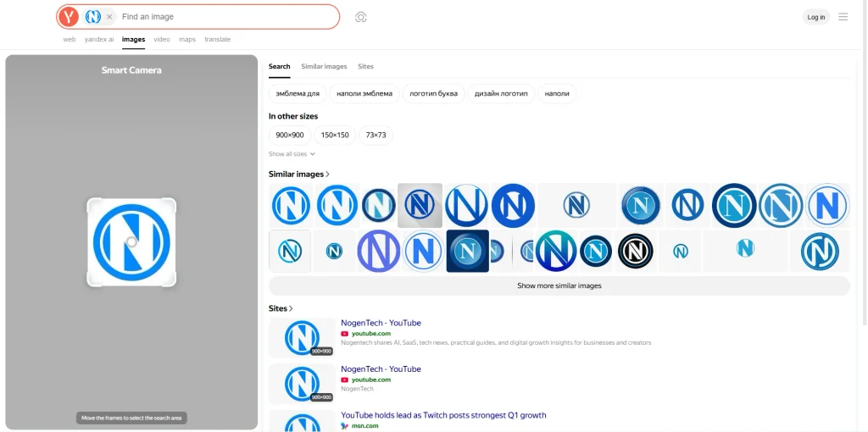Viewport: 868px width, 432px height.
Task: Open the camera image search icon
Action: [x=361, y=17]
